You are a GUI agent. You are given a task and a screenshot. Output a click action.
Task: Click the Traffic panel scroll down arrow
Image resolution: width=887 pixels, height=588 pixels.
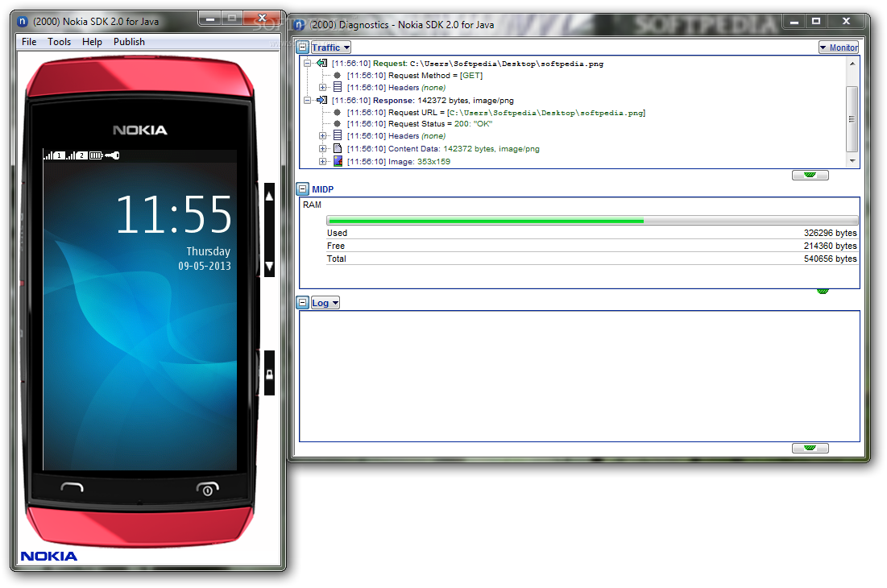point(852,161)
